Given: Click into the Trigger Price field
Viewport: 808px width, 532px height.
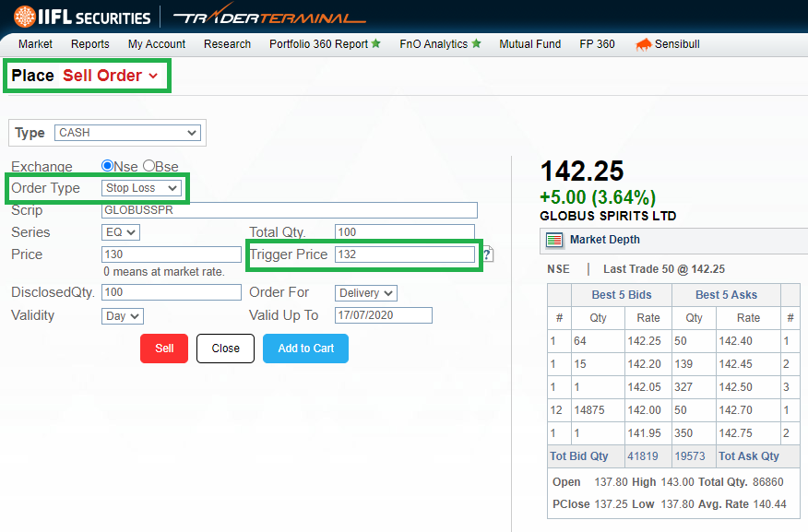Looking at the screenshot, I should click(x=404, y=254).
